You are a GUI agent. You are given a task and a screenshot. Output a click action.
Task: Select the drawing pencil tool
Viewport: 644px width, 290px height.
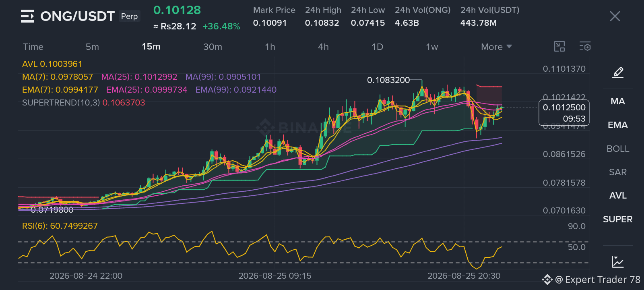618,72
